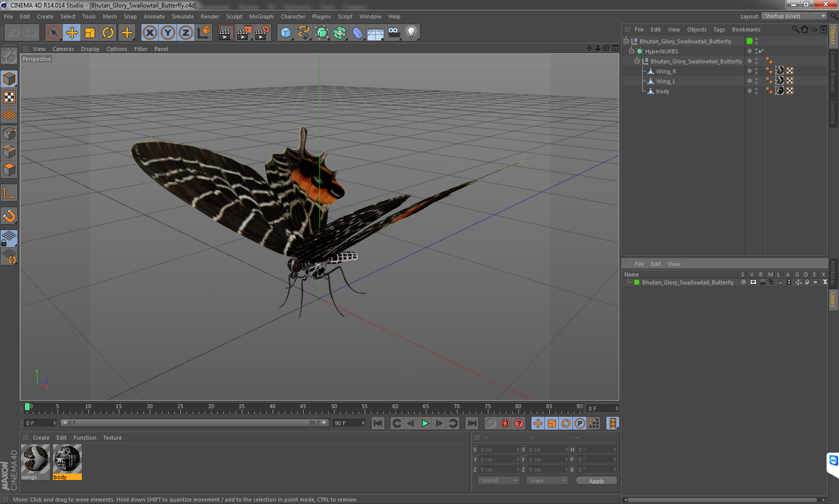Open material manager Texture menu
839x504 pixels.
click(112, 438)
